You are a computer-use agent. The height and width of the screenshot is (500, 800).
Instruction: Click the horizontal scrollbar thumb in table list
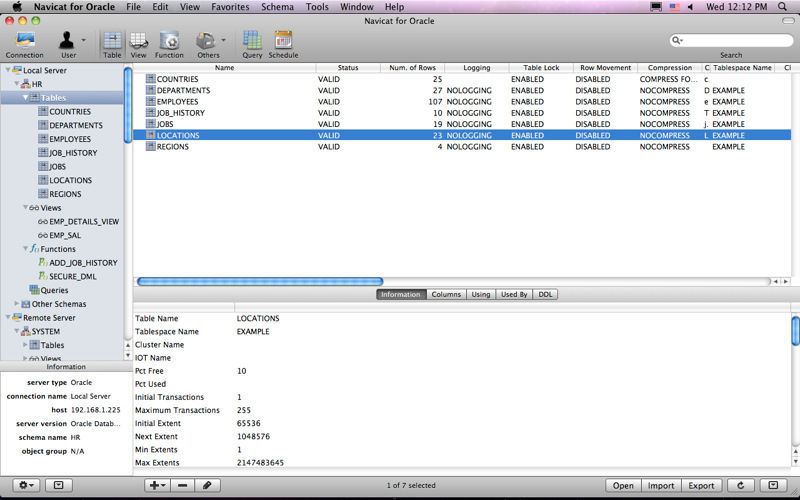pos(260,281)
